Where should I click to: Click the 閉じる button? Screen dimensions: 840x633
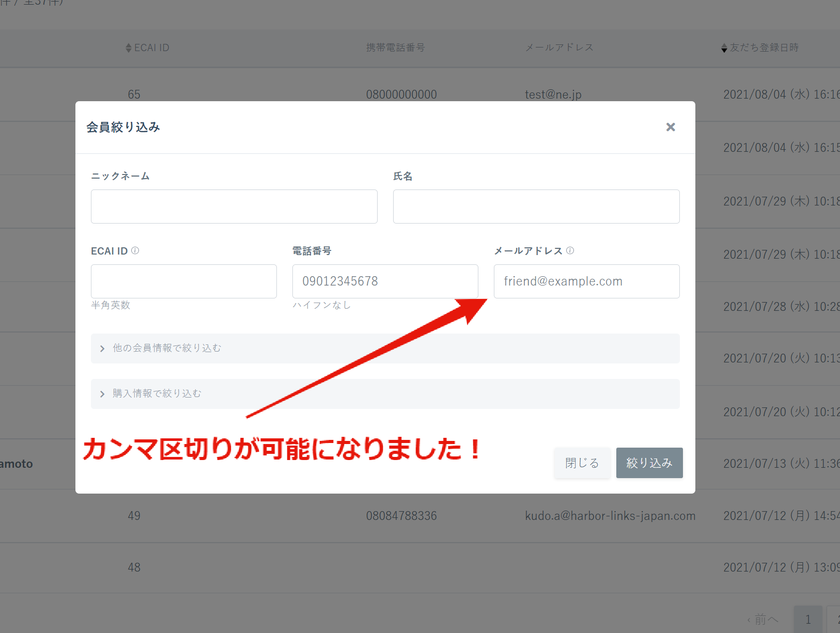pos(582,463)
